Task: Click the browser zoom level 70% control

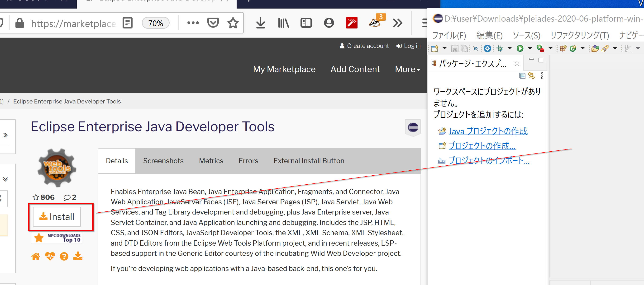Action: 156,23
